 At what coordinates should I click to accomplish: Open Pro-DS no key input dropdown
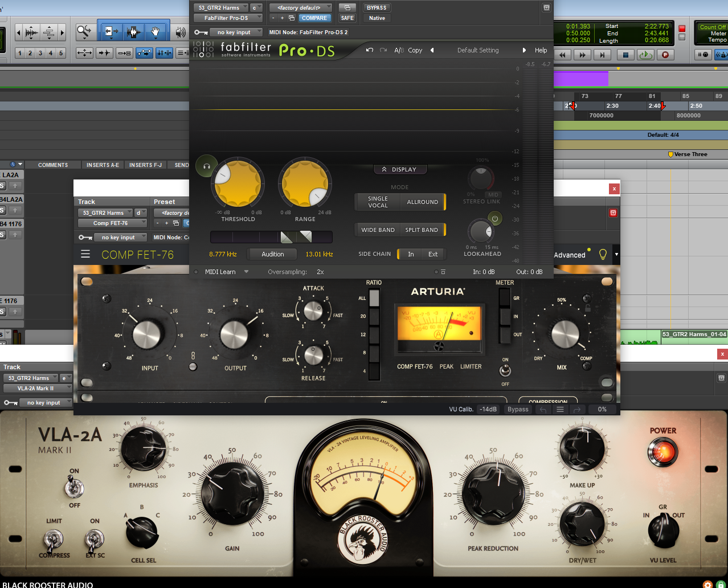pos(236,32)
